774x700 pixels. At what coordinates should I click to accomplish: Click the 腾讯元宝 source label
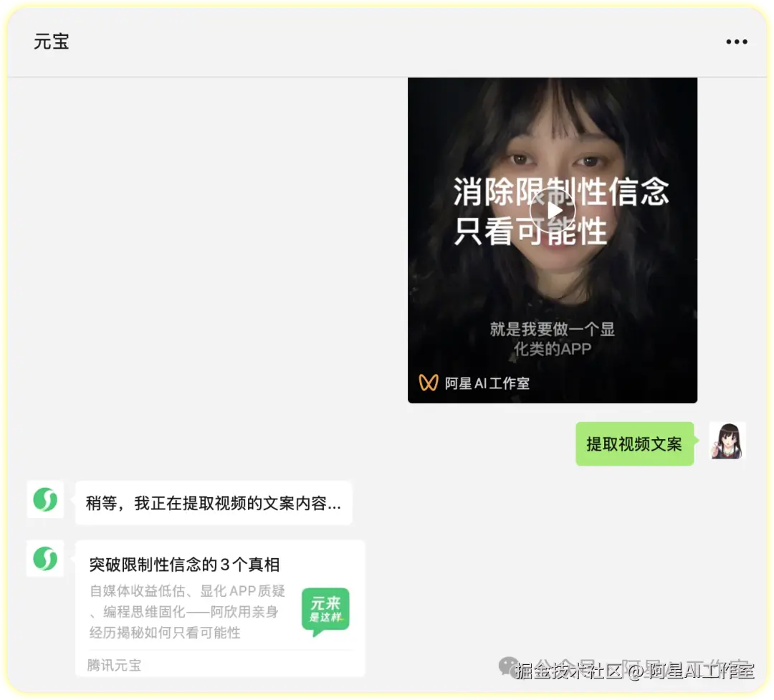click(x=114, y=665)
